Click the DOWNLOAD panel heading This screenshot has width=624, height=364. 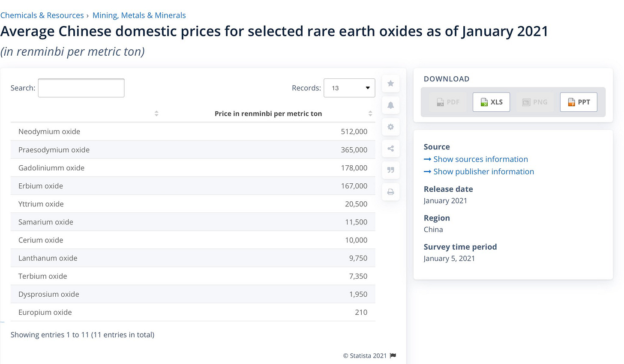(x=447, y=79)
